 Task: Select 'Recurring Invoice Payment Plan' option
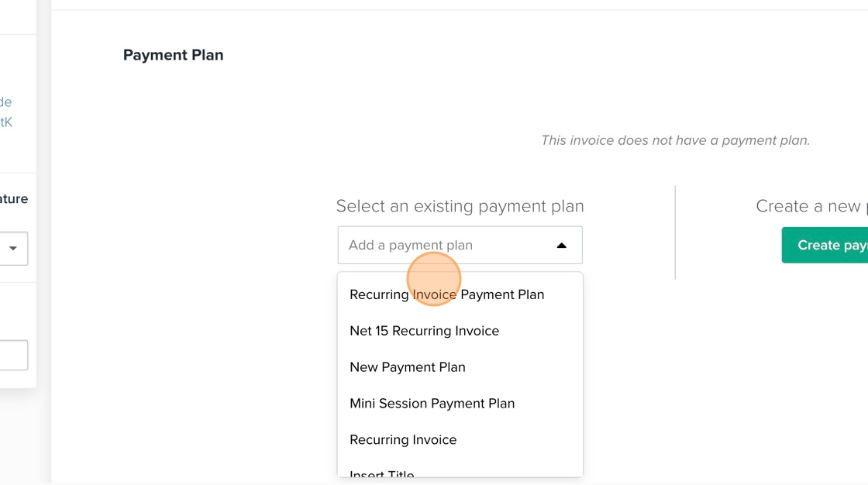pyautogui.click(x=447, y=294)
